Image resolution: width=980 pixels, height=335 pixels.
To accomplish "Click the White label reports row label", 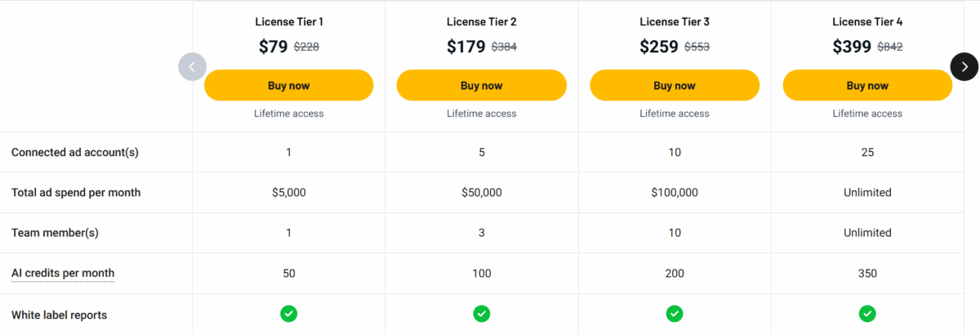I will [x=59, y=315].
